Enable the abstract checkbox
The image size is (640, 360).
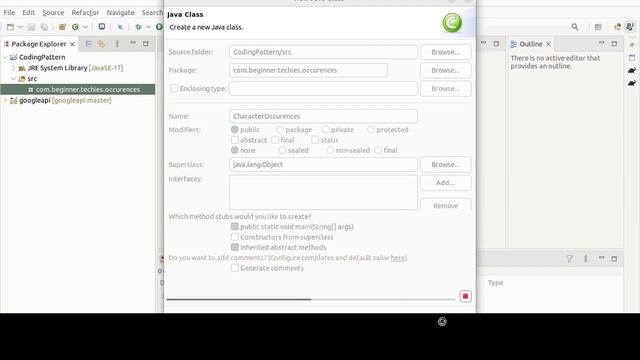(235, 140)
